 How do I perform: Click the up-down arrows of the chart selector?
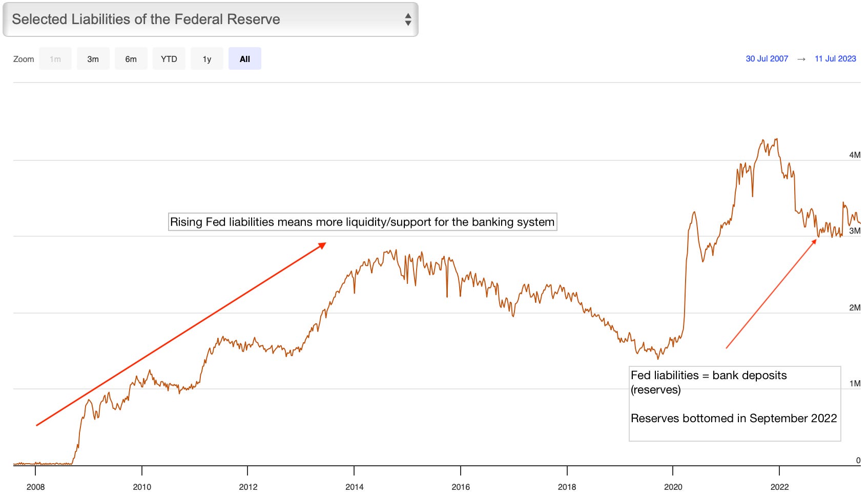[x=408, y=19]
